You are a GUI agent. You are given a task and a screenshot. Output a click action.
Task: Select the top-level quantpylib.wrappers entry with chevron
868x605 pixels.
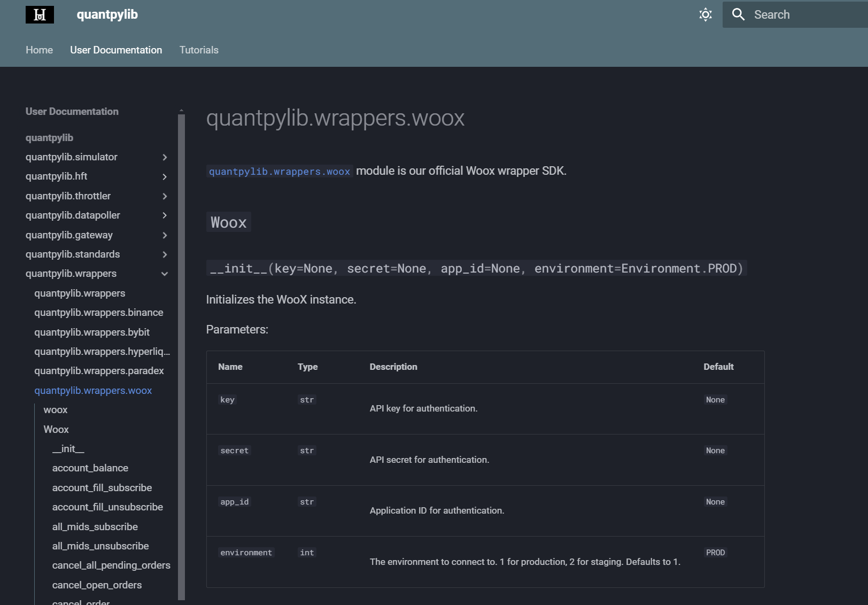[x=71, y=274]
